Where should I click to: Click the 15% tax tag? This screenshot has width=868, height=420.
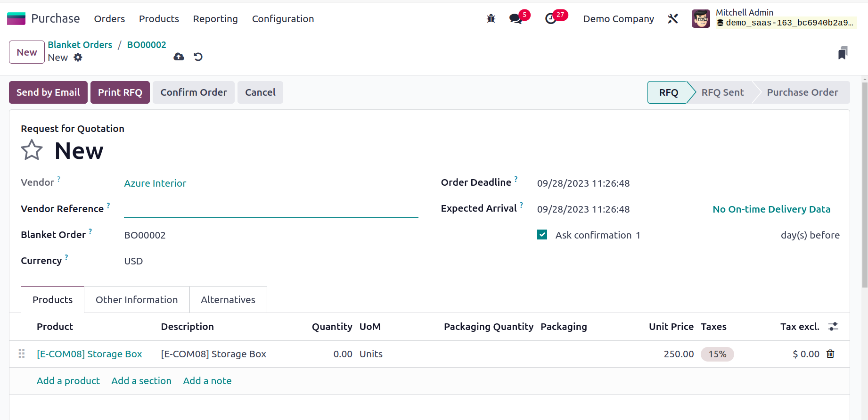coord(717,354)
